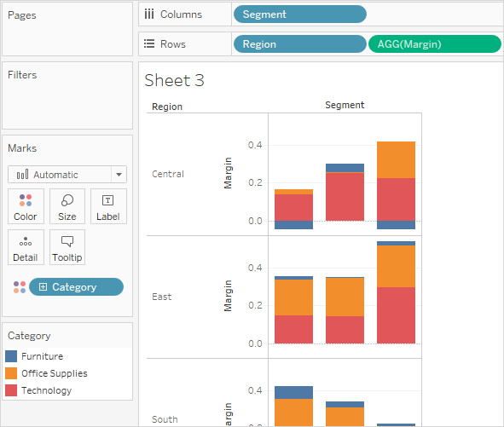Click the tallest East bar's red segment

click(396, 315)
